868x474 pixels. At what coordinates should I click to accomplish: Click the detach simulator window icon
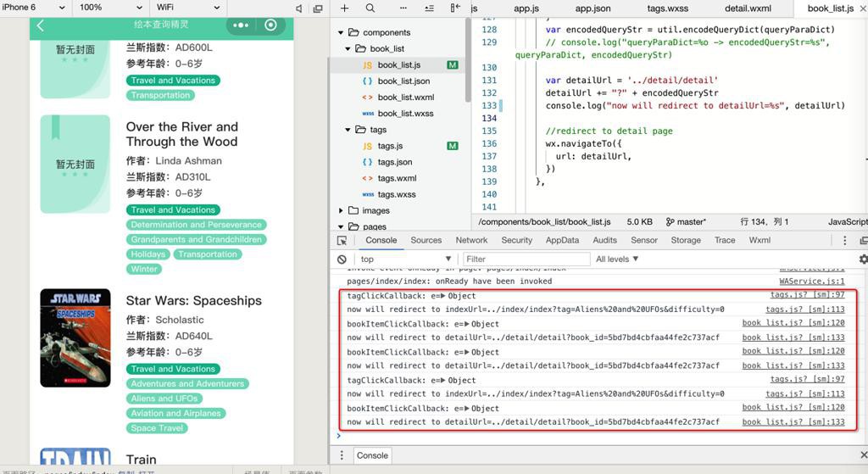point(318,8)
